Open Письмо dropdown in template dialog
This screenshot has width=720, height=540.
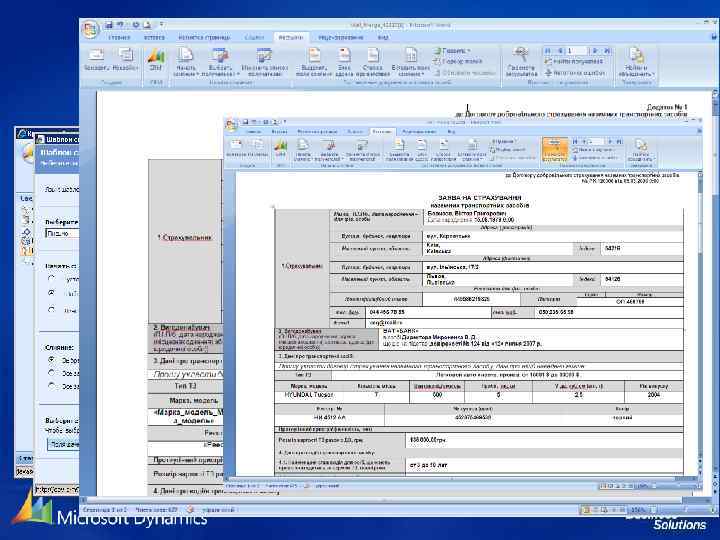point(62,233)
